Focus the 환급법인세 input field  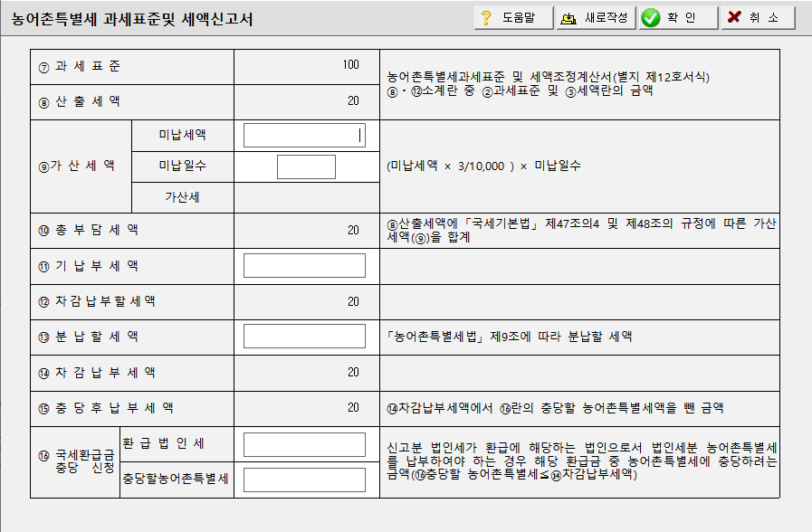click(x=304, y=444)
